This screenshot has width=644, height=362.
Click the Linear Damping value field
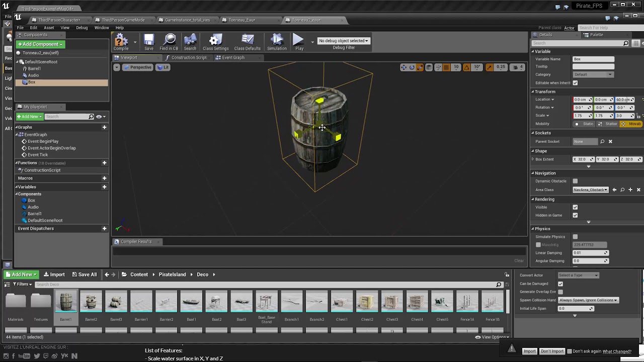tap(591, 253)
